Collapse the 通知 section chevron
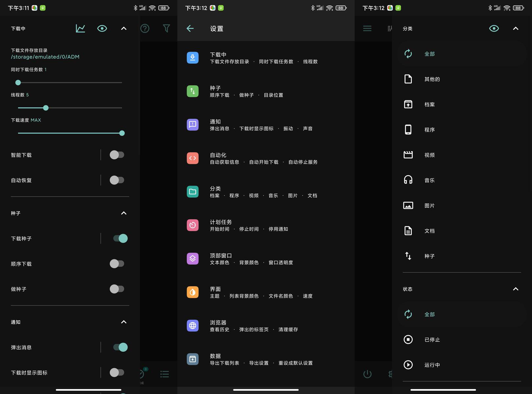 click(x=124, y=322)
